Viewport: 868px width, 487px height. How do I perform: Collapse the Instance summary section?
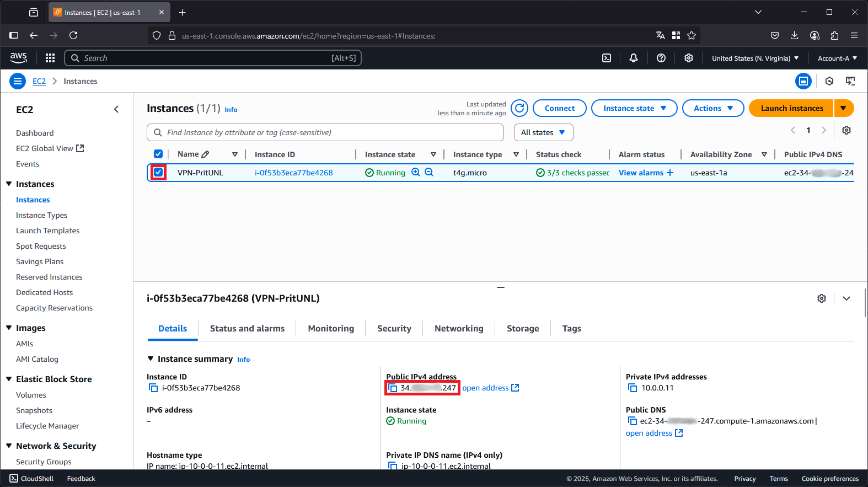coord(150,358)
